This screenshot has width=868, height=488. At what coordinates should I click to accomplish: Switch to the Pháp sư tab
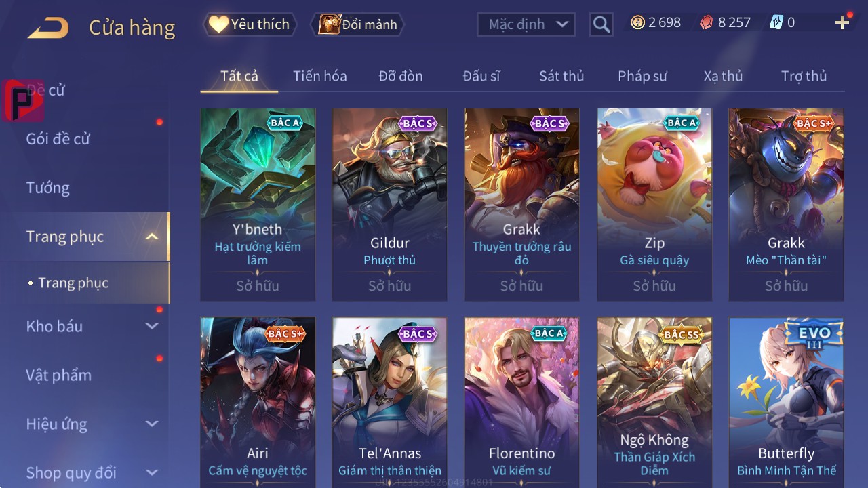[x=642, y=76]
